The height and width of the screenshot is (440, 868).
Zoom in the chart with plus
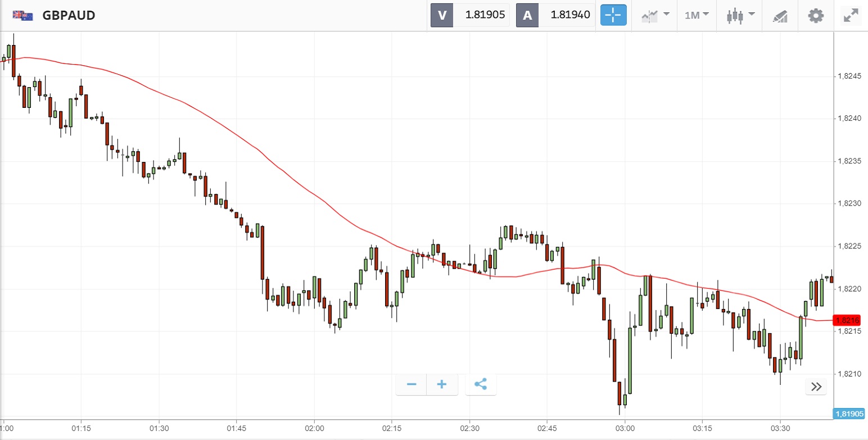click(x=442, y=384)
